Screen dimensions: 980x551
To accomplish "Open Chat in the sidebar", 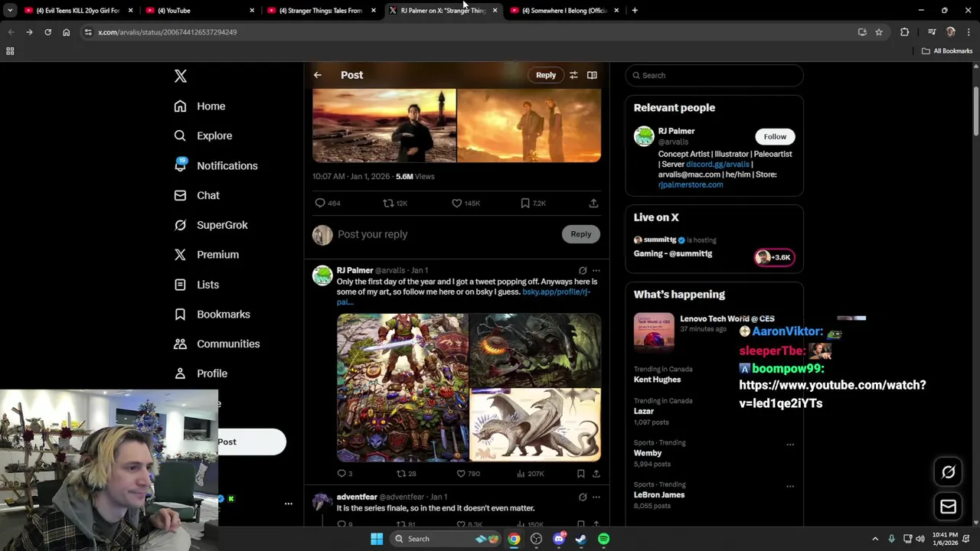I will [197, 195].
